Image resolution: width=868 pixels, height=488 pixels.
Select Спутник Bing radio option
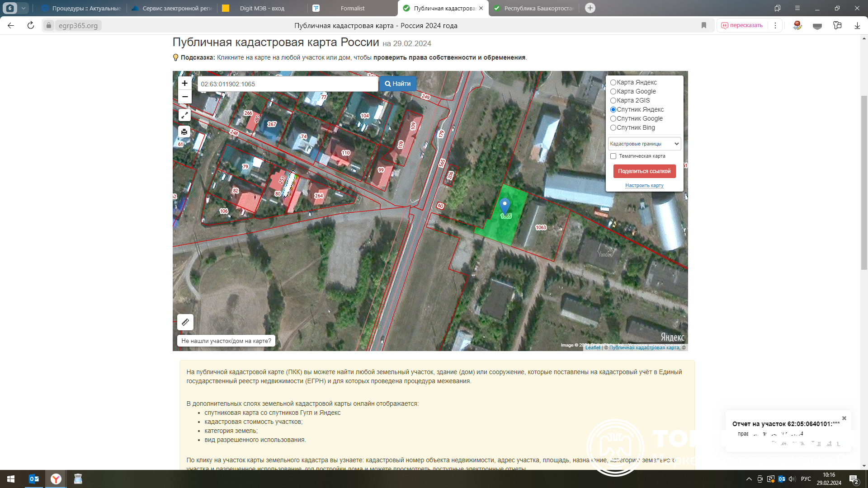click(x=613, y=127)
